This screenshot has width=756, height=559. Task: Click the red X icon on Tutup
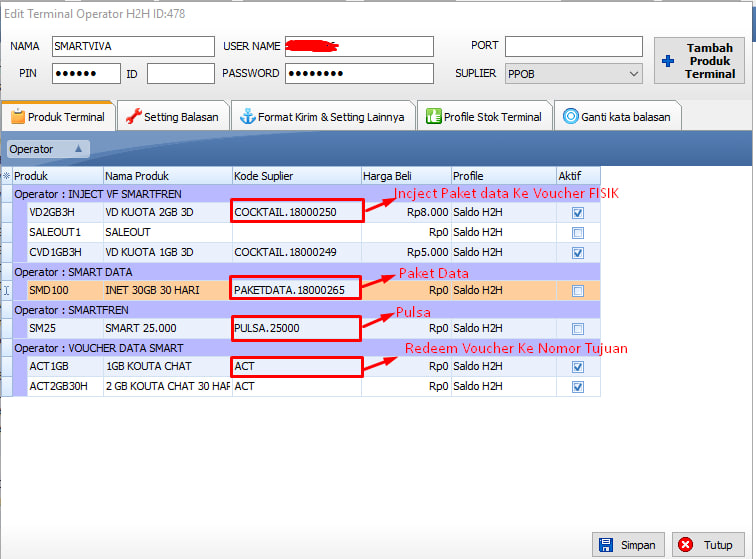coord(686,545)
